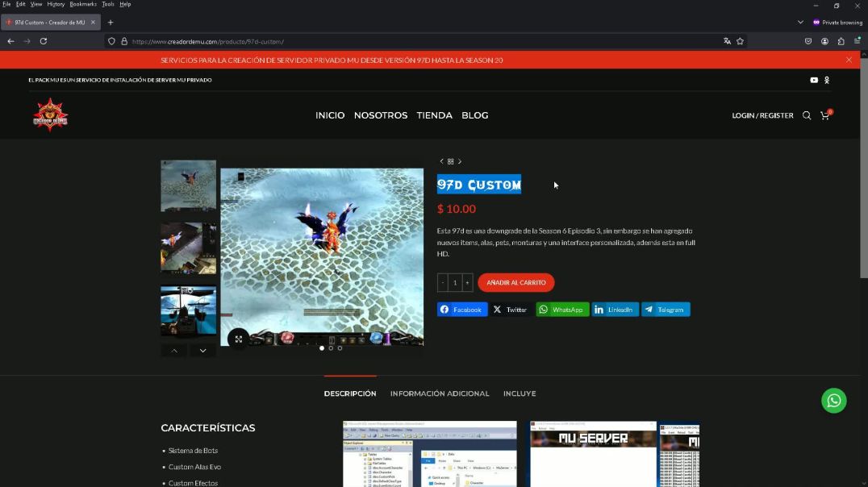Share the product on Telegram
Screen dimensions: 868x487
point(666,310)
